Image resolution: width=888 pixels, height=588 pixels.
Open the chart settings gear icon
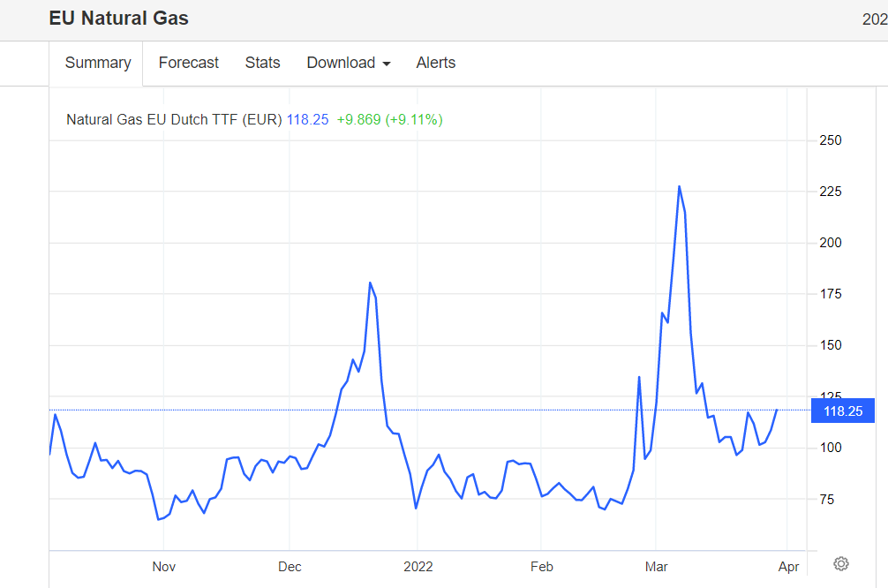[841, 563]
